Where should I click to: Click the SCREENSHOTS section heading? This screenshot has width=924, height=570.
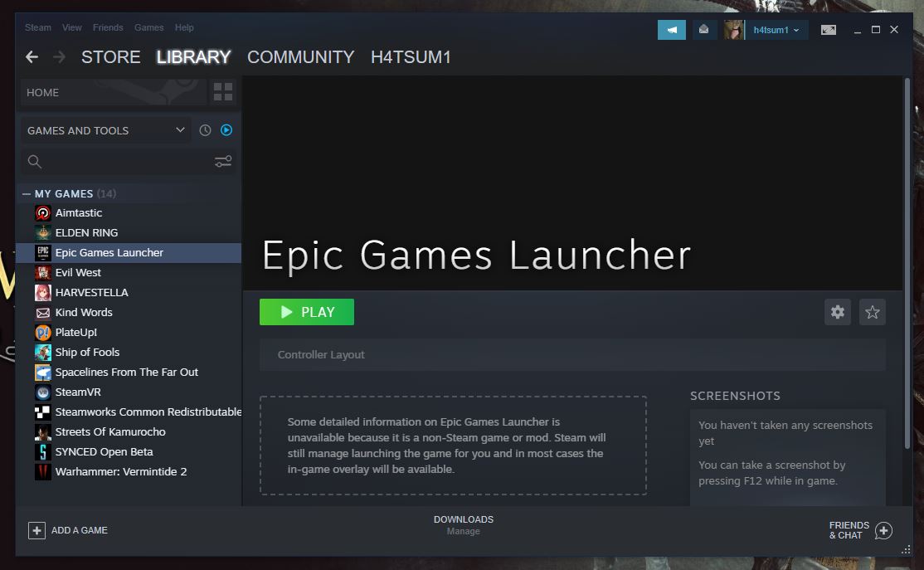pos(735,396)
